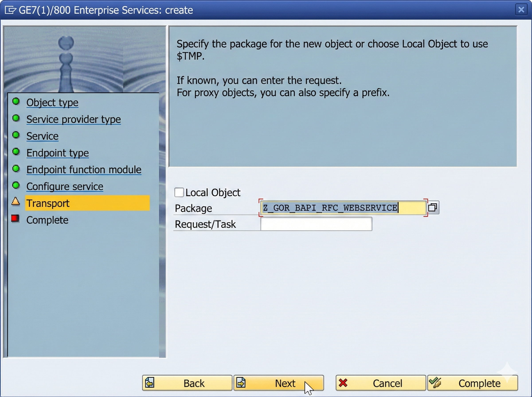Focus the Request/Task input field
Viewport: 532px width, 397px height.
coord(316,224)
